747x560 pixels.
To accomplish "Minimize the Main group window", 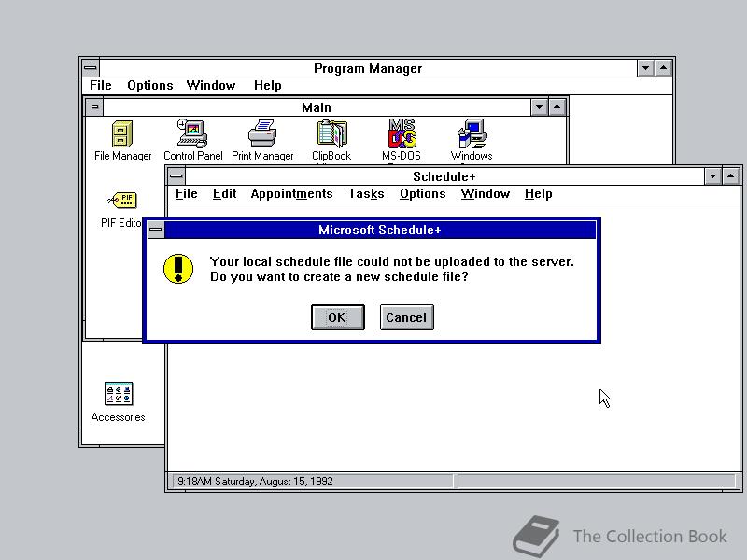I will pyautogui.click(x=539, y=107).
